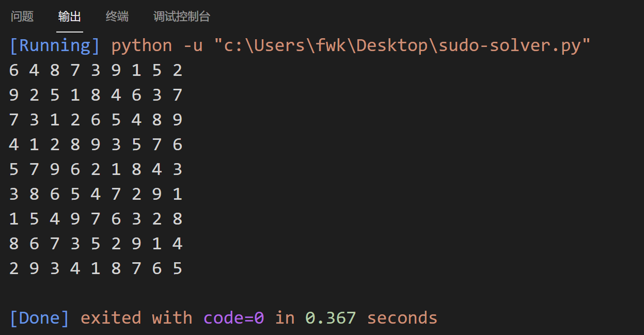Screen dimensions: 644x335
Task: Click the row beginning with 9 2 5
Action: pyautogui.click(x=96, y=94)
